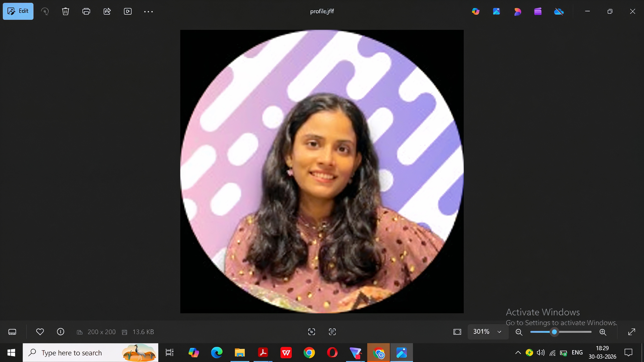Close the Photos window

pos(632,11)
